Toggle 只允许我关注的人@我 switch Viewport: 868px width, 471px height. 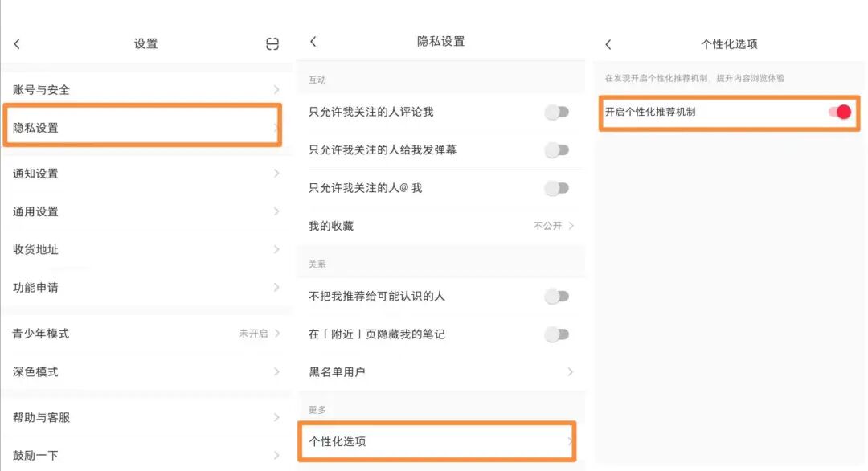click(x=557, y=188)
